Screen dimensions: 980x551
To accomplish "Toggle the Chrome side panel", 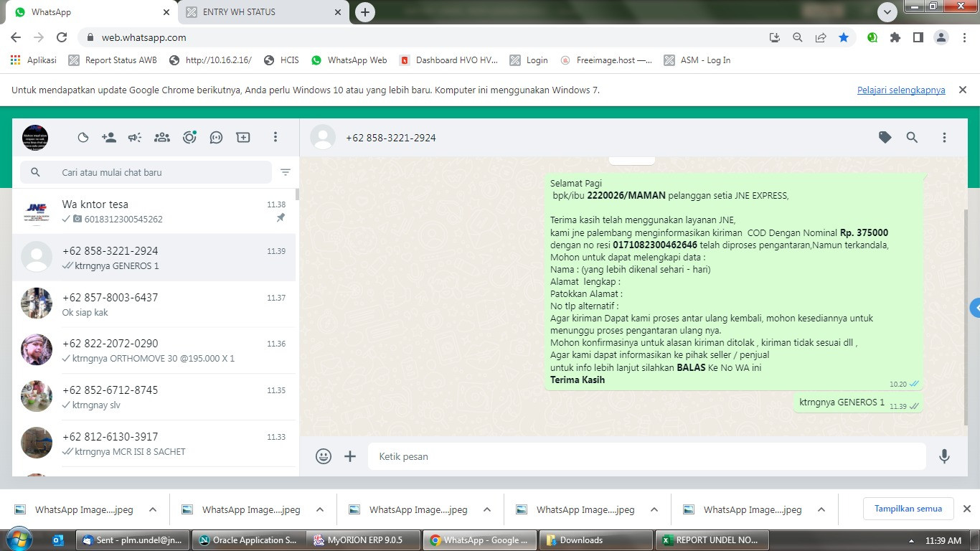I will [x=918, y=37].
